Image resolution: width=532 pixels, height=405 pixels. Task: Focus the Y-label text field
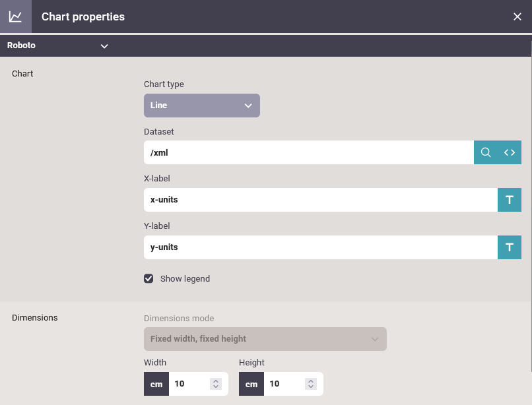pos(319,247)
